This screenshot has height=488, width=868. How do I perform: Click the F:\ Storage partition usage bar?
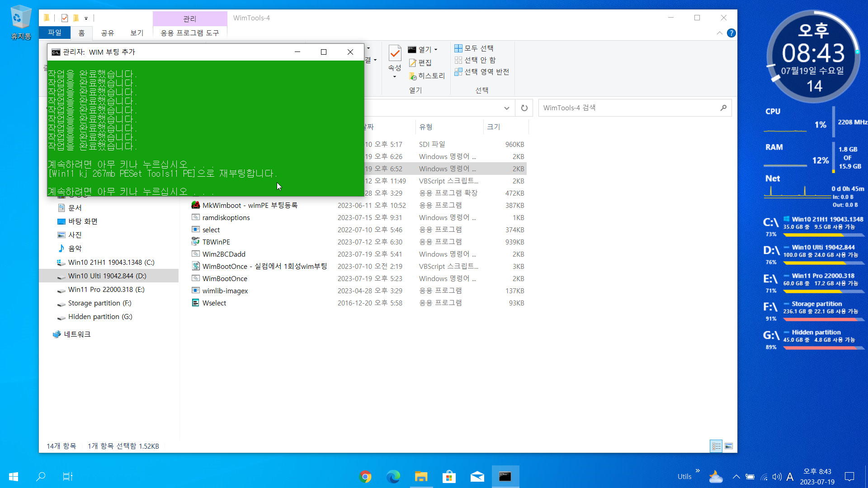pyautogui.click(x=823, y=319)
